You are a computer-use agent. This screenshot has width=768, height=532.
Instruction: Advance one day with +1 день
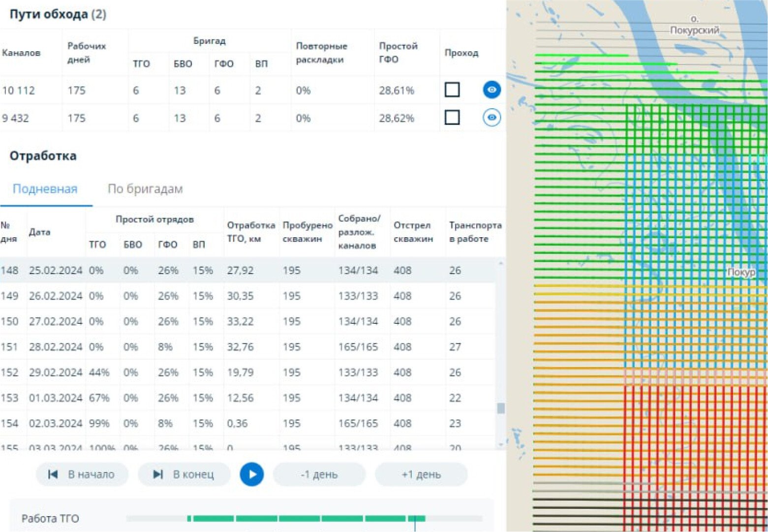coord(421,474)
